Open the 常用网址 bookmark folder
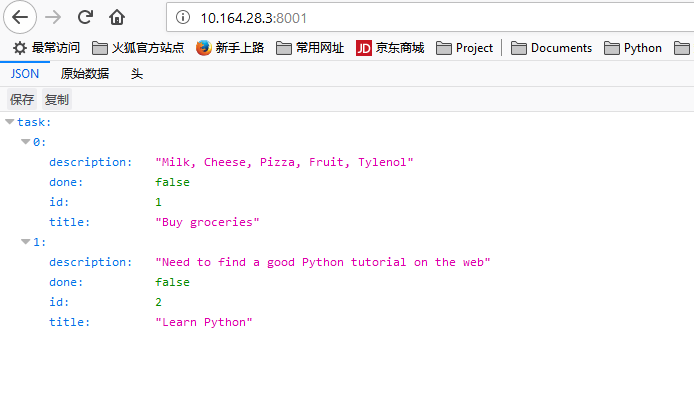 (310, 48)
